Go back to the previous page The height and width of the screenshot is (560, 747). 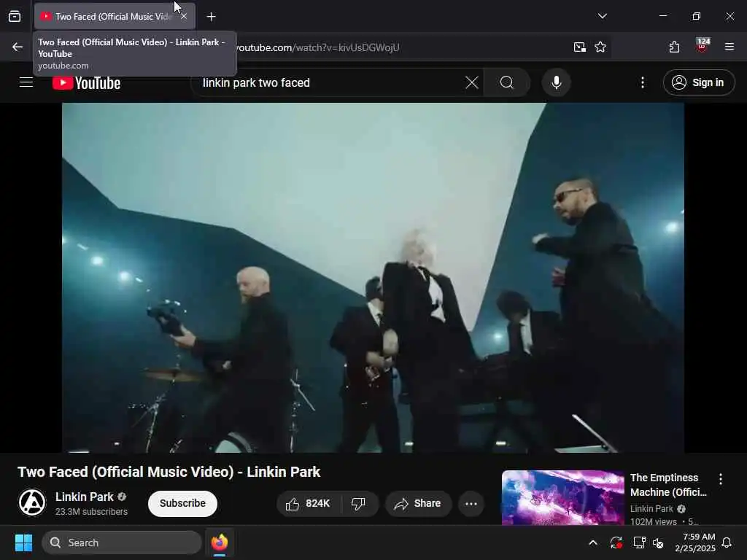click(18, 47)
